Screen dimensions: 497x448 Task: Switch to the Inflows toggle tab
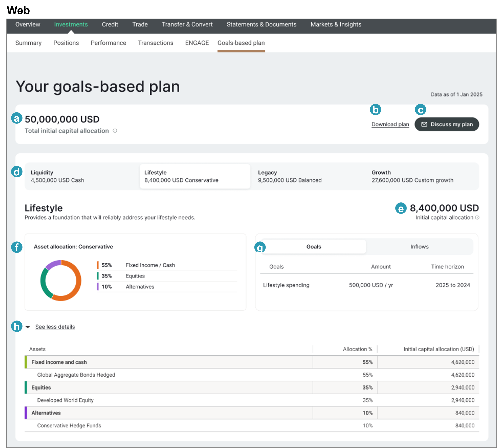click(419, 247)
